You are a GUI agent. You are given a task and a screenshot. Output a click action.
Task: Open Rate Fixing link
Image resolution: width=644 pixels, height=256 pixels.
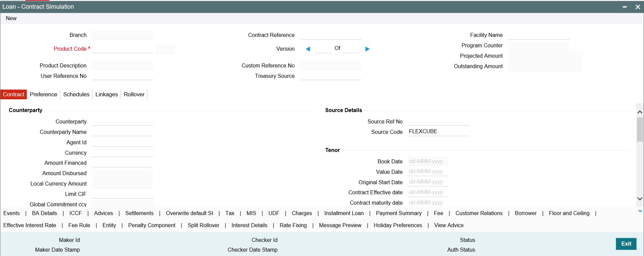293,225
